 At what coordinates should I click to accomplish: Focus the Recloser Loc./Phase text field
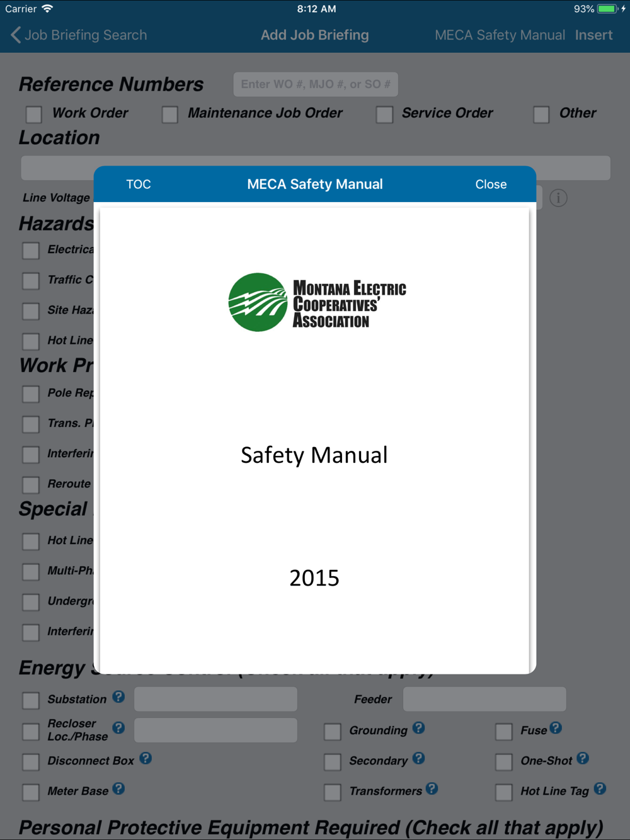(x=215, y=730)
